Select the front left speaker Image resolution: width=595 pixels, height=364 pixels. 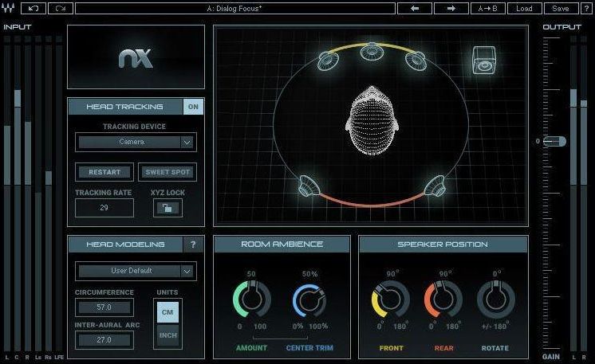tap(329, 61)
